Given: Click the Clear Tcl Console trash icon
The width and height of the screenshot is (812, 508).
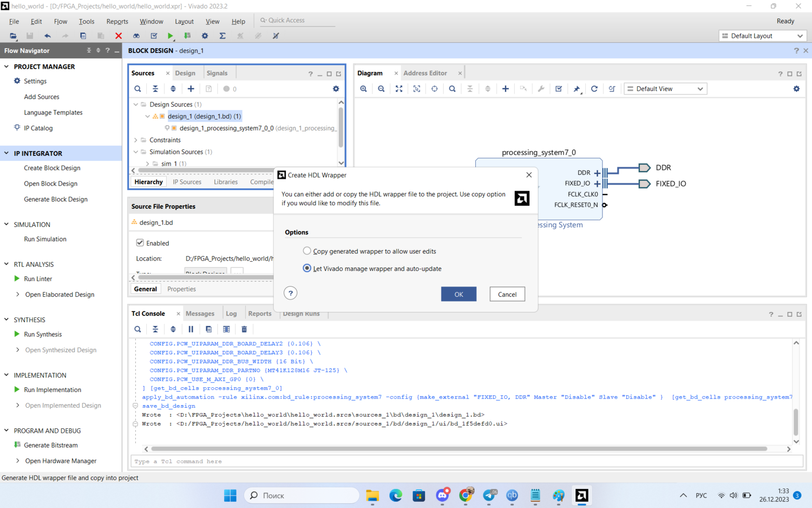Looking at the screenshot, I should tap(244, 329).
